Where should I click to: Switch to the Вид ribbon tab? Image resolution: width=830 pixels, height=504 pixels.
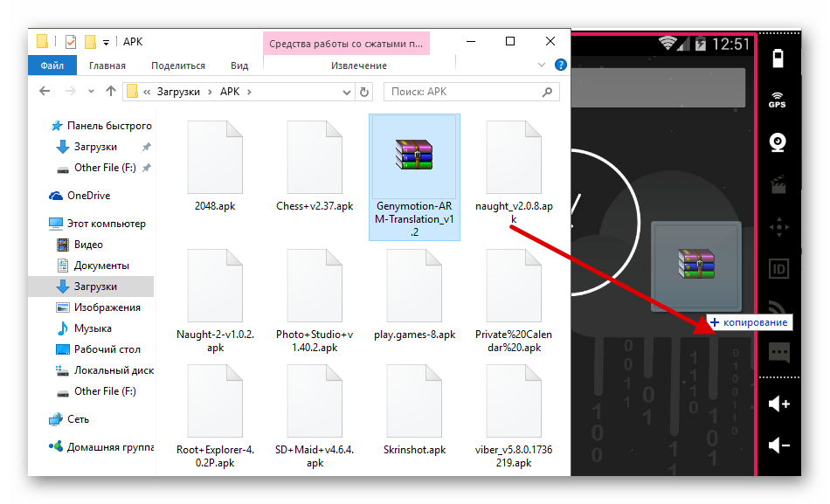point(239,66)
